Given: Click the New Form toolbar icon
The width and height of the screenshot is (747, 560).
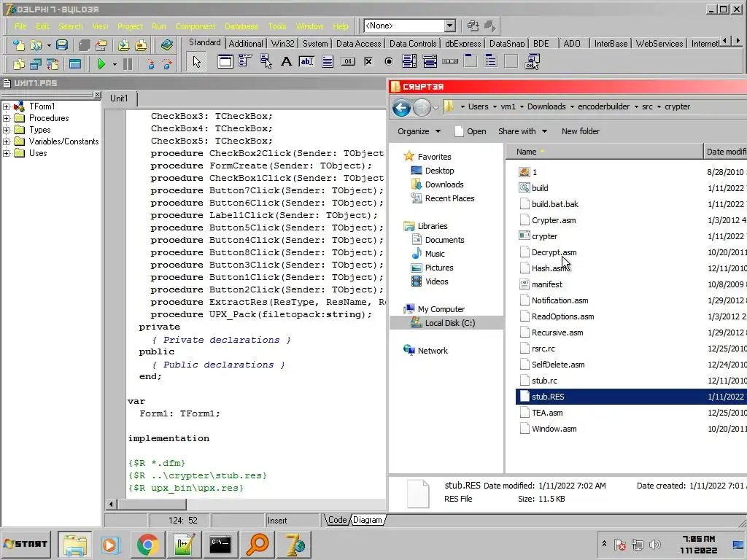Looking at the screenshot, I should pos(75,64).
